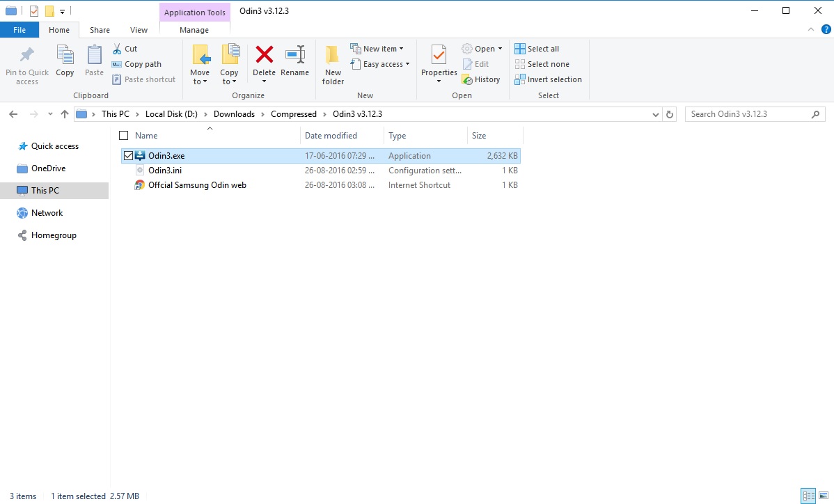Screen dimensions: 834x504
Task: Go forward with the right arrow
Action: (x=34, y=114)
